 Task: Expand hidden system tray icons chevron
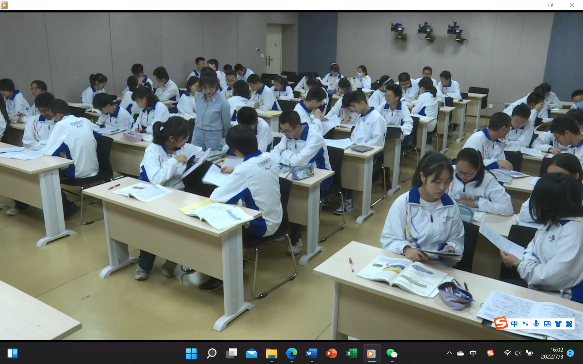pos(449,353)
